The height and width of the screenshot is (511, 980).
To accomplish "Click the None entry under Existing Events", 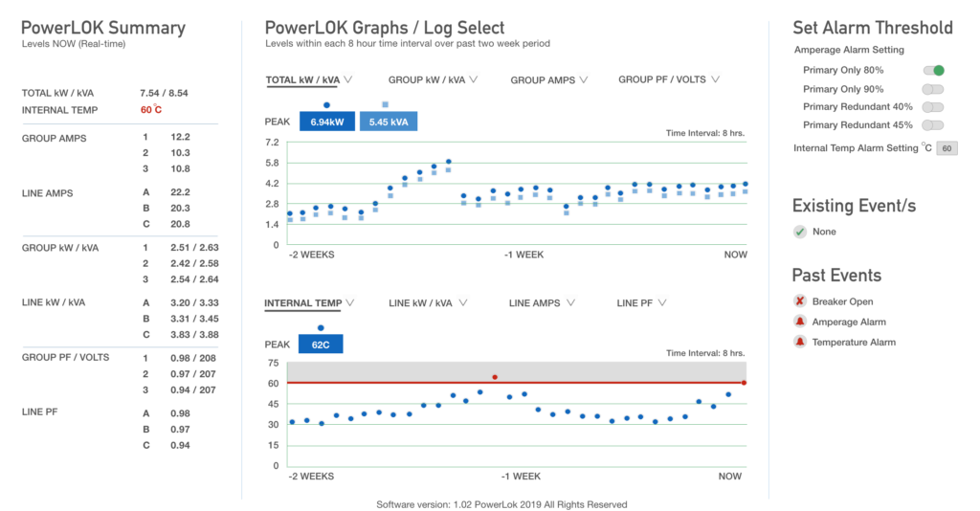I will (x=824, y=232).
